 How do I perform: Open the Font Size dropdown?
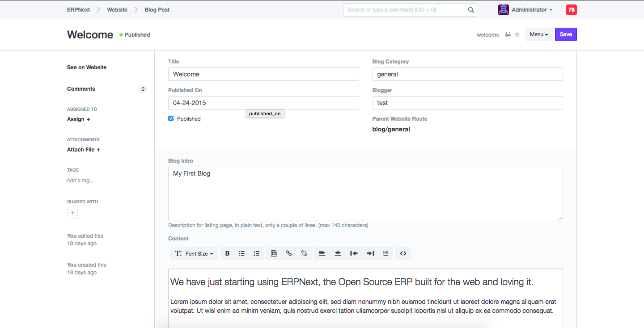pos(195,253)
